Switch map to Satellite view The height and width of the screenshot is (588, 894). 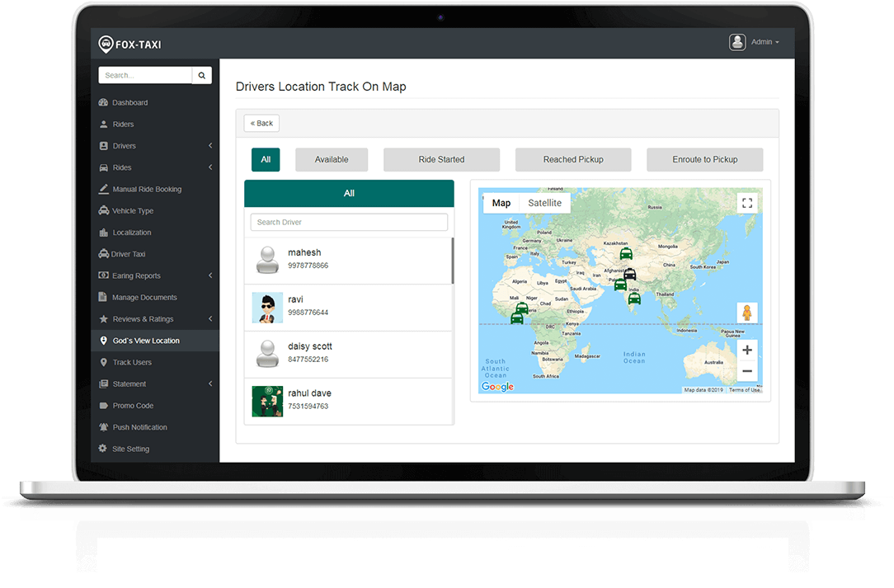pyautogui.click(x=544, y=203)
